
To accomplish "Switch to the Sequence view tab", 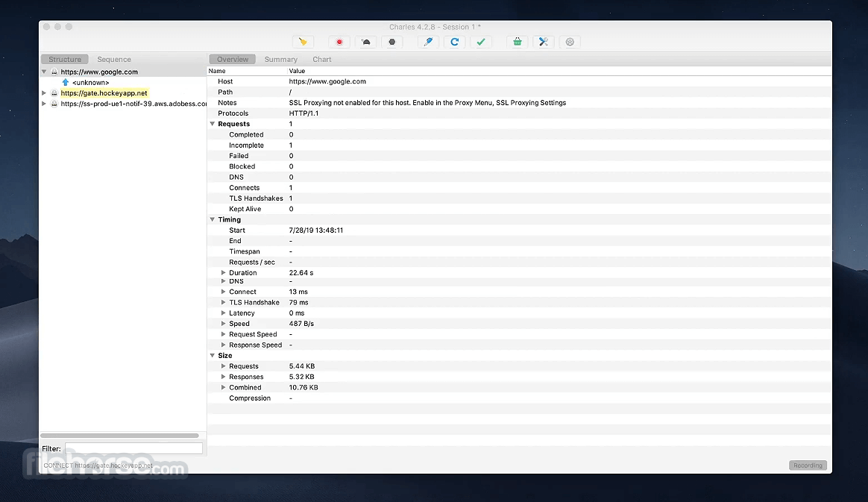I will (x=114, y=59).
